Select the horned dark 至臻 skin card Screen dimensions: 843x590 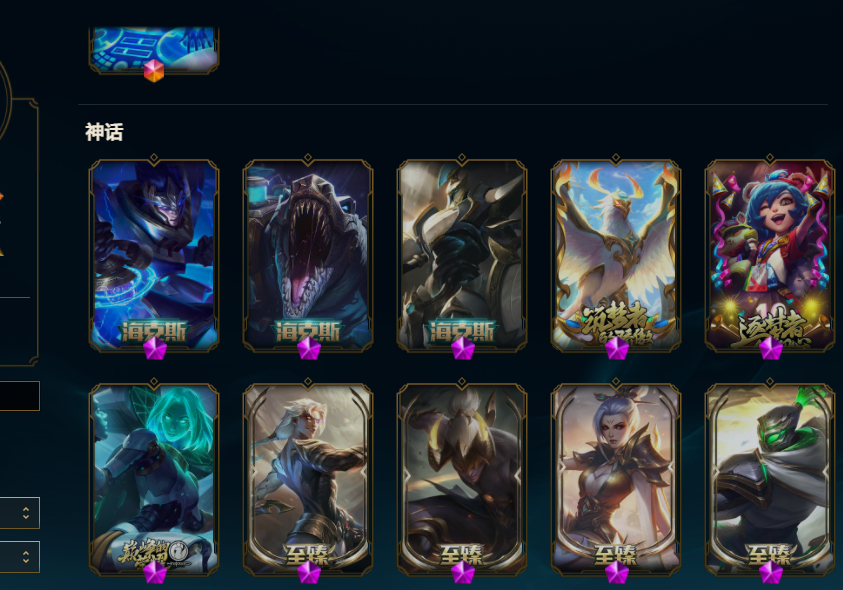(x=462, y=479)
